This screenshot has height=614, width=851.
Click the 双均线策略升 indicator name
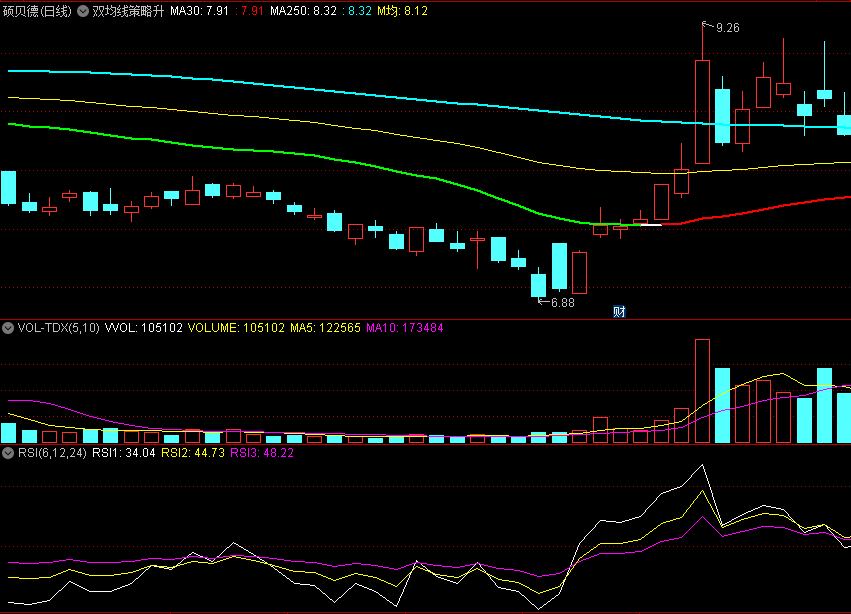tap(128, 11)
